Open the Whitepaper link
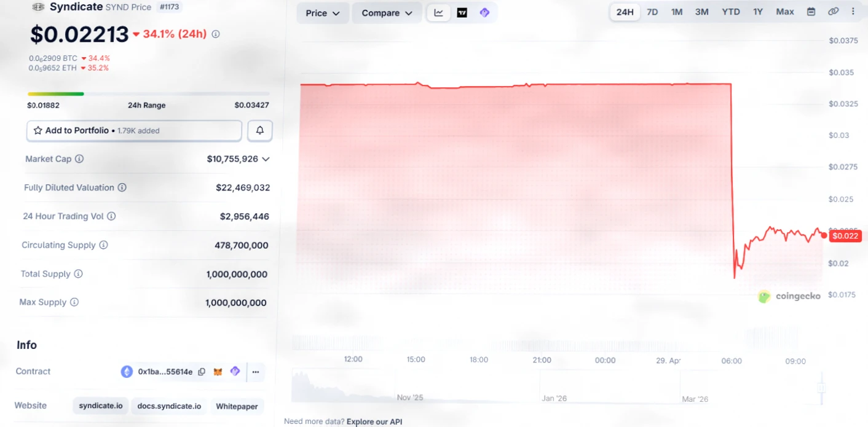Viewport: 868px width, 427px height. (237, 406)
